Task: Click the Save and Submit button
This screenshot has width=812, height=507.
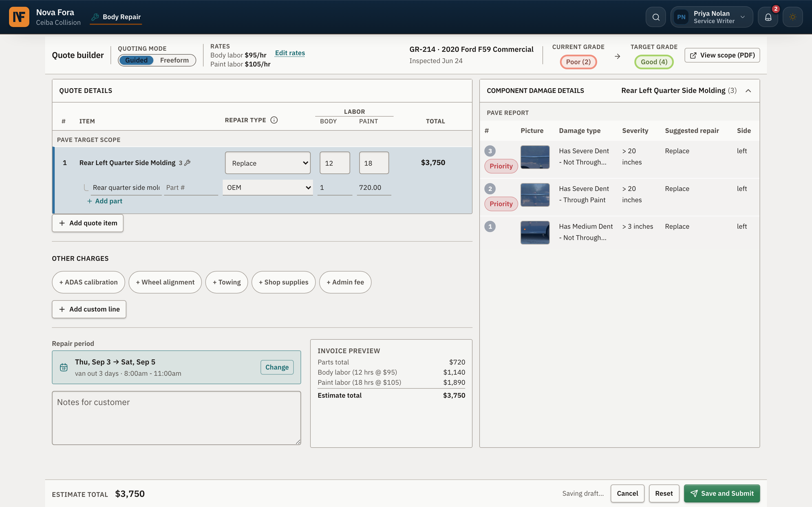Action: coord(722,493)
